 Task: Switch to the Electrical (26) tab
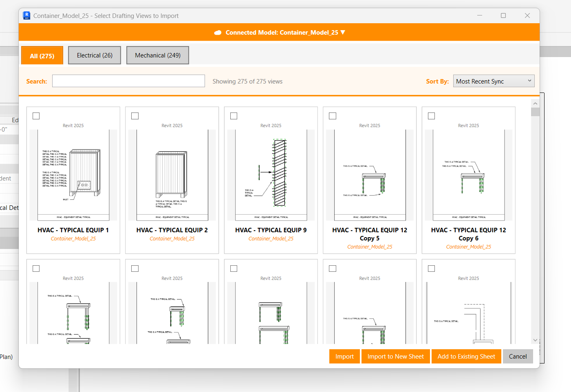click(x=94, y=55)
